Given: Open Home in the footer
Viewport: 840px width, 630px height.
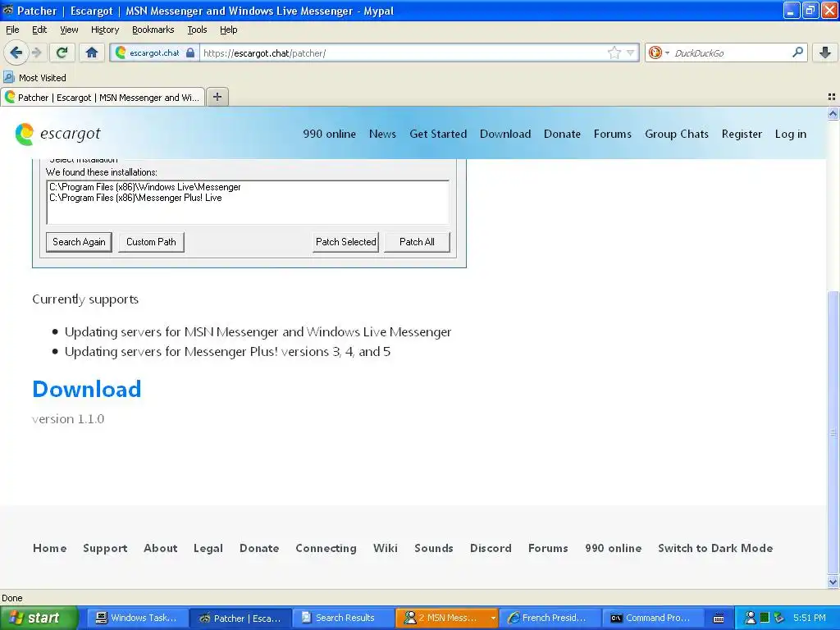Looking at the screenshot, I should pos(50,548).
